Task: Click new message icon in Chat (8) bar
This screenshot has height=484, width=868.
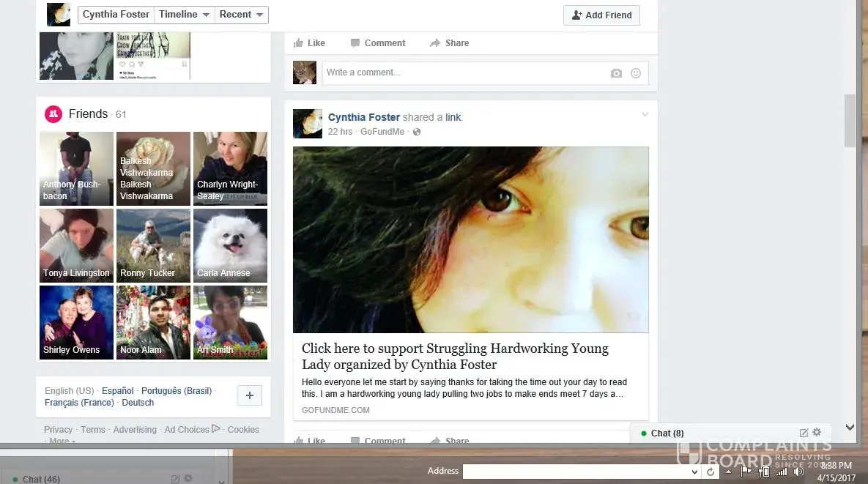Action: click(804, 433)
